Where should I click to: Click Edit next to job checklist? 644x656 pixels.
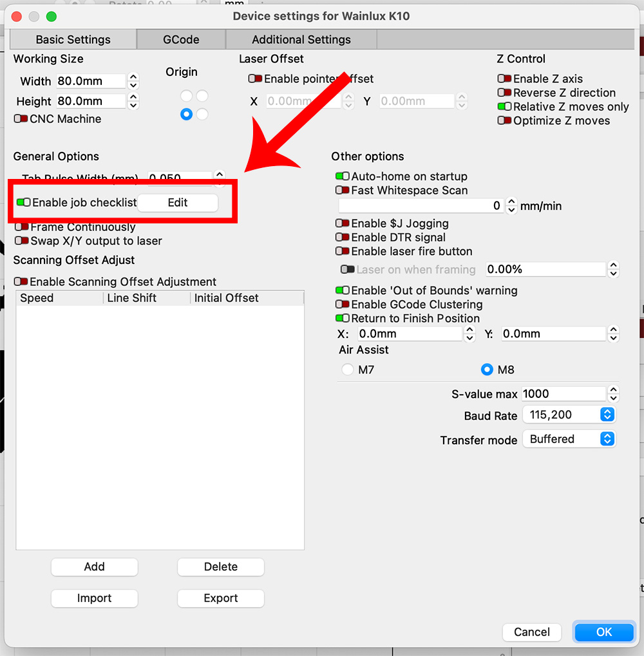pyautogui.click(x=178, y=202)
